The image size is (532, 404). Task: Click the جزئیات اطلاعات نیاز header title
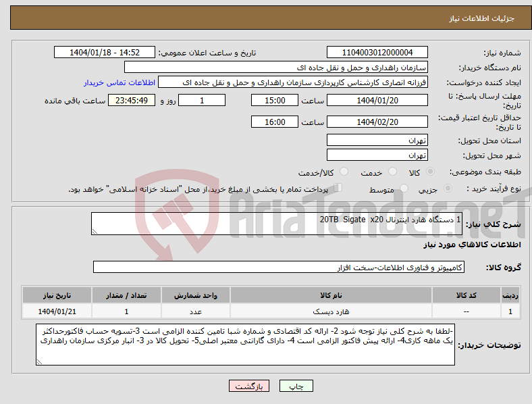coord(482,18)
